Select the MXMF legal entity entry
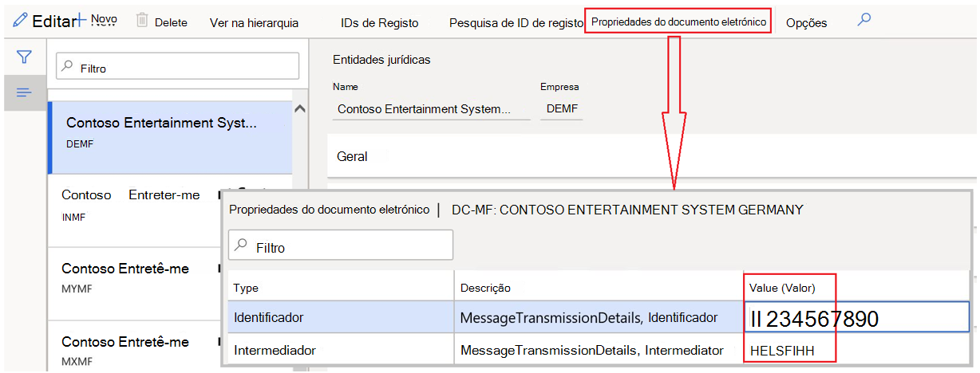Image resolution: width=980 pixels, height=373 pixels. [x=136, y=351]
